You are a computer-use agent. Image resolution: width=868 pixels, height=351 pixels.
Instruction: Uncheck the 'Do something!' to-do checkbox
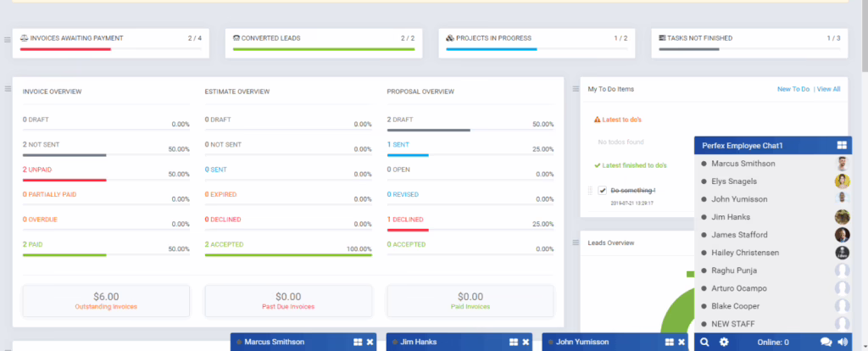(603, 190)
